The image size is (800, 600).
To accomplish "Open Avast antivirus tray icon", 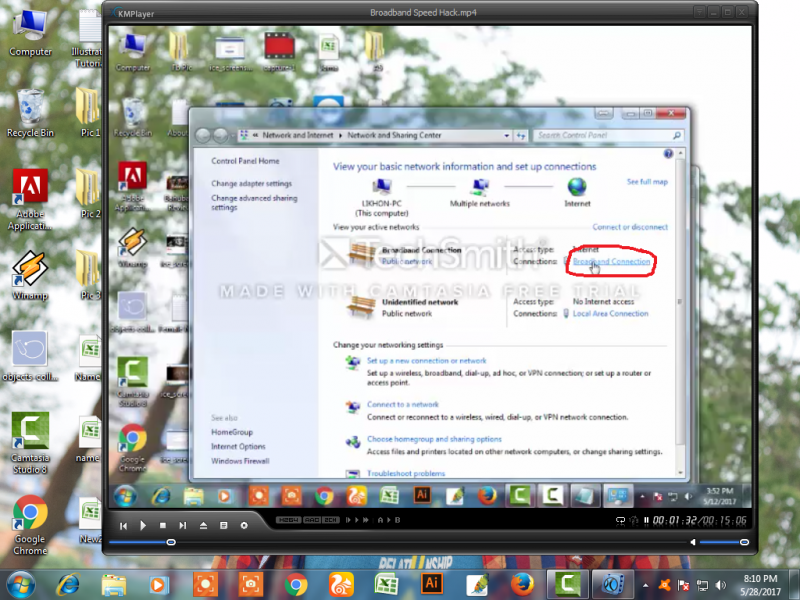I will pyautogui.click(x=664, y=585).
